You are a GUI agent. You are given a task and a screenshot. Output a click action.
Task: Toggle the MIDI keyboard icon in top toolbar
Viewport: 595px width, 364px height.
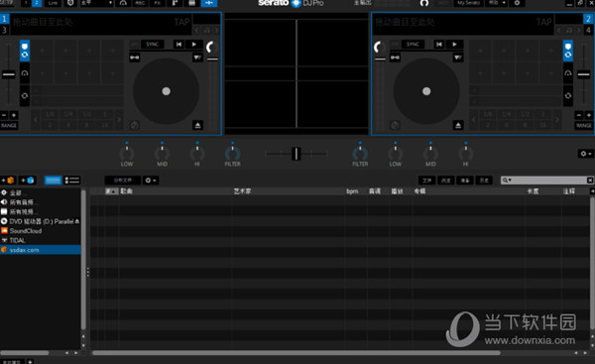(x=192, y=3)
